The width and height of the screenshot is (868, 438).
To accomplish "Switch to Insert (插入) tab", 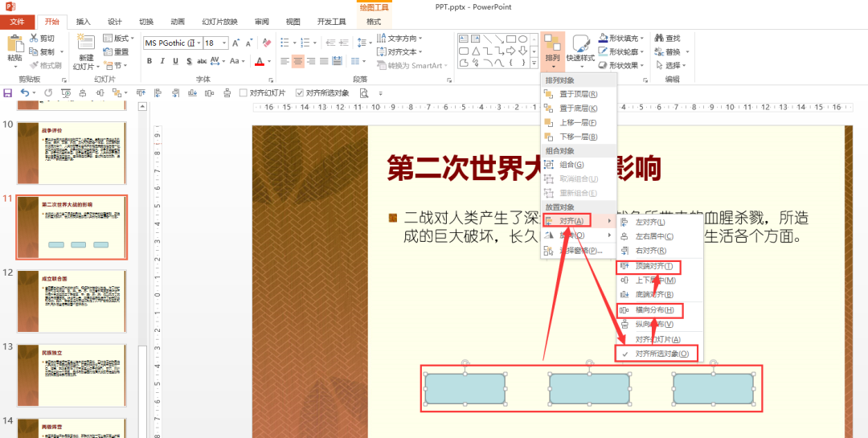I will 83,22.
